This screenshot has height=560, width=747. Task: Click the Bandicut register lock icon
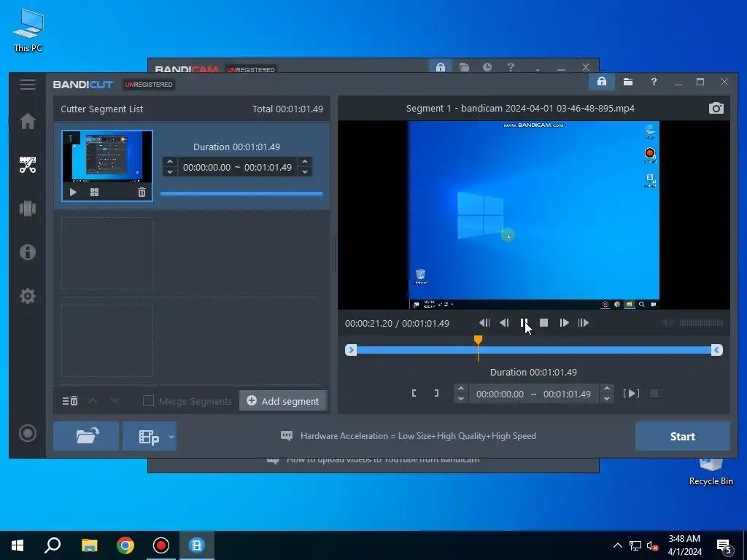[602, 82]
